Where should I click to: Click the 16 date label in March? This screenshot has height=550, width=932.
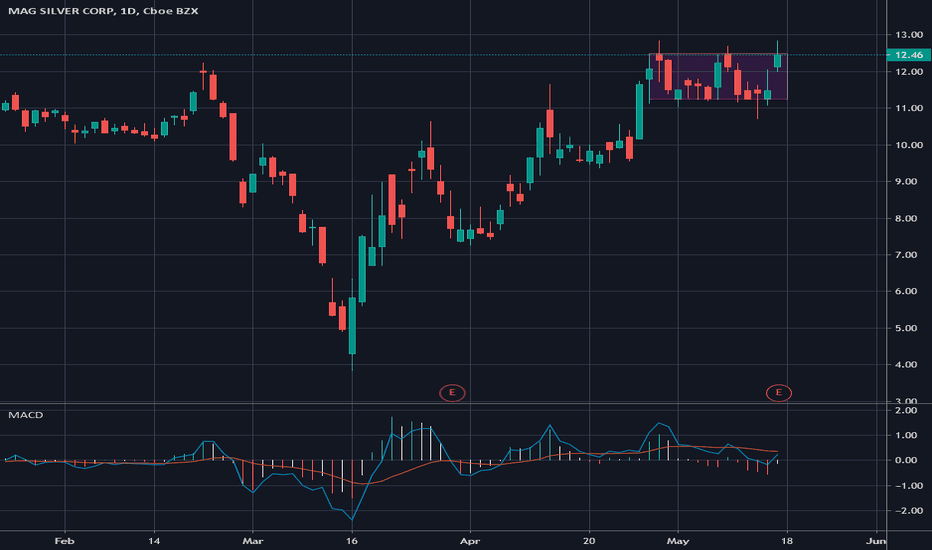click(352, 541)
